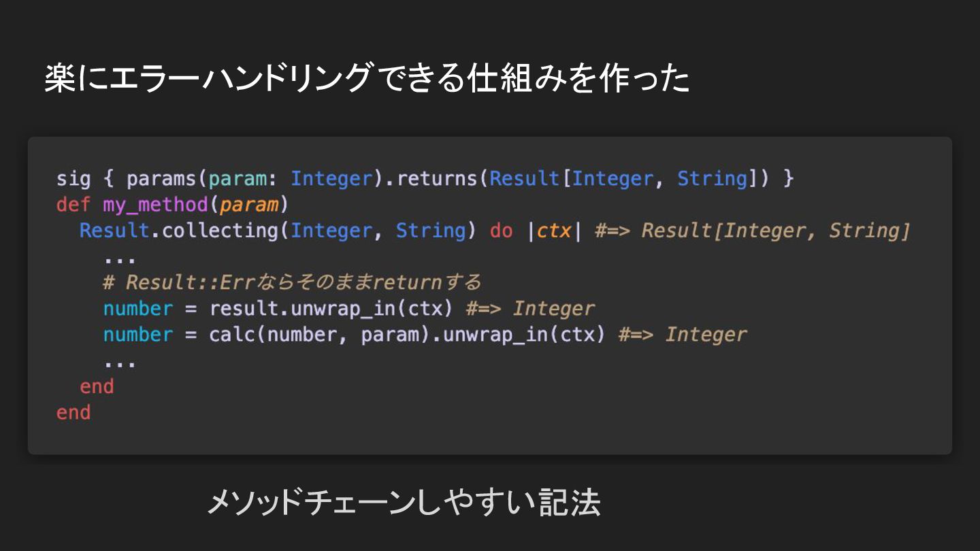The height and width of the screenshot is (551, 980).
Task: Click the italic 'param' argument in def line
Action: [x=249, y=205]
